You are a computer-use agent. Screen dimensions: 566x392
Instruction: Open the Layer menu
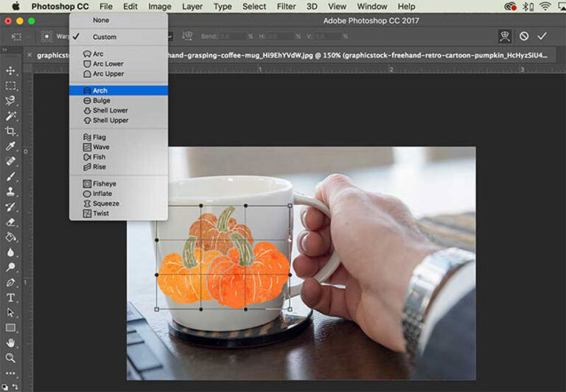tap(192, 7)
